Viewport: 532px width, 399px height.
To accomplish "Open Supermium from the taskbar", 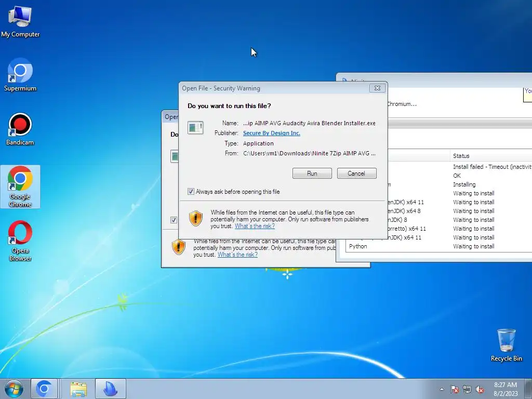I will (x=44, y=389).
